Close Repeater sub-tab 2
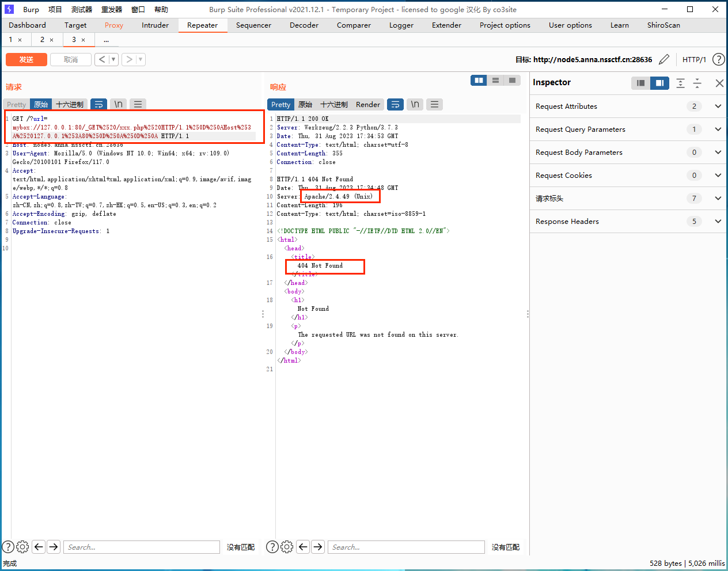 (51, 40)
